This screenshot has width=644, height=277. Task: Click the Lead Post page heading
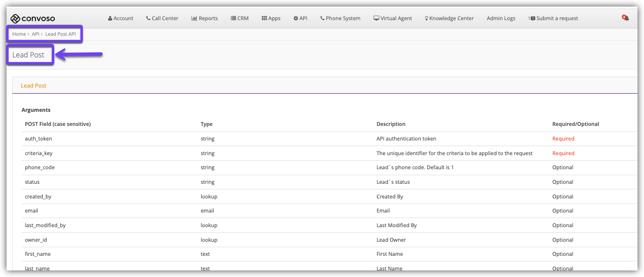(29, 55)
